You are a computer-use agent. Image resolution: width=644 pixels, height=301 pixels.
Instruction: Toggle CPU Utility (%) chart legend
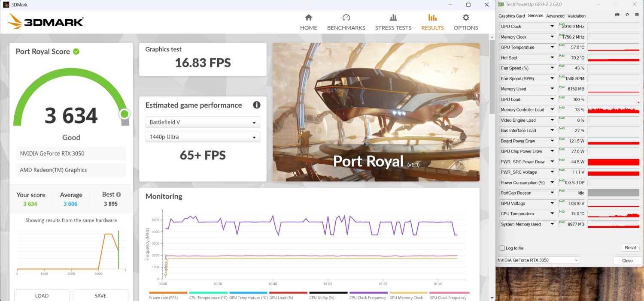point(328,295)
